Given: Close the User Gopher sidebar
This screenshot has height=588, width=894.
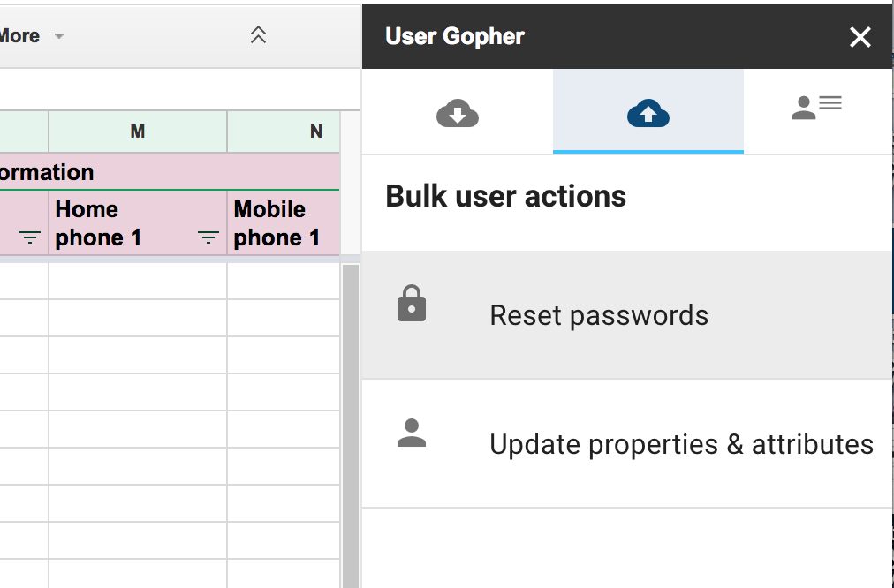Looking at the screenshot, I should pos(860,37).
